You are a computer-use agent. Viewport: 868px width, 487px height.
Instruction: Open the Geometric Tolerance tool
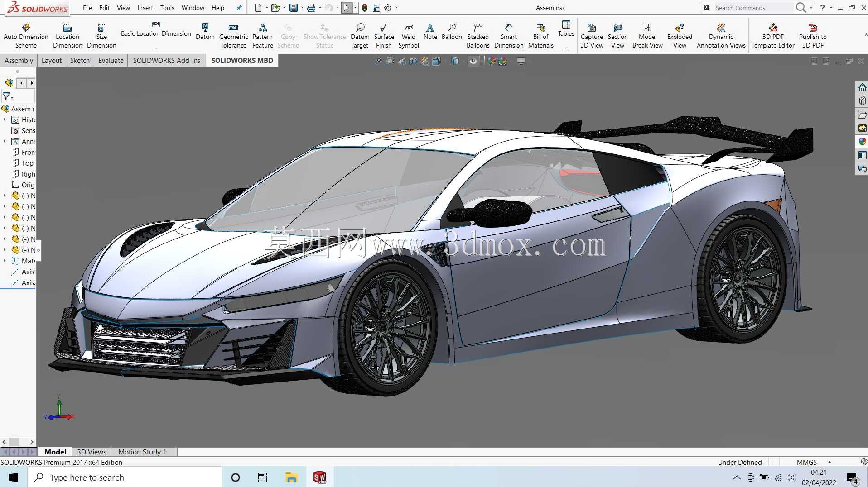(x=233, y=36)
